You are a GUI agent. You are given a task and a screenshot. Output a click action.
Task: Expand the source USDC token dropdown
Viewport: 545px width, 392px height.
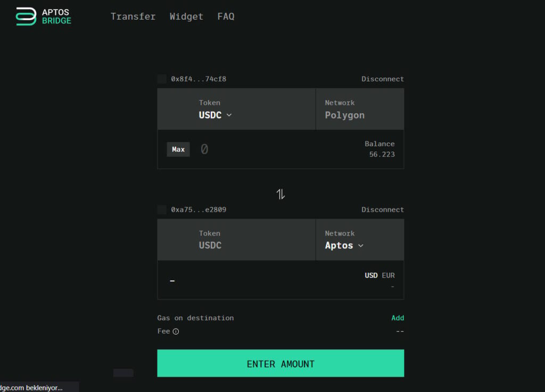coord(215,115)
